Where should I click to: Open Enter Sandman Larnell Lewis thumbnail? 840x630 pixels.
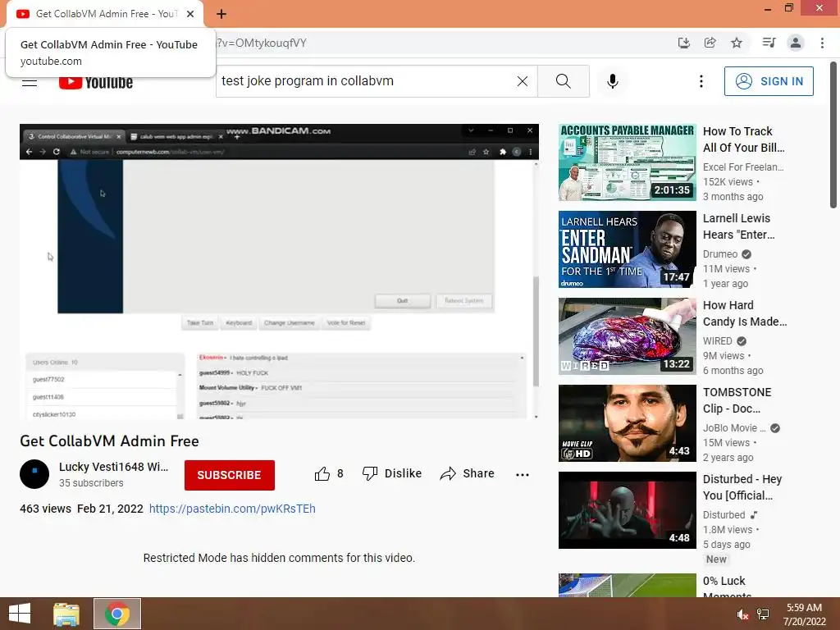tap(628, 249)
